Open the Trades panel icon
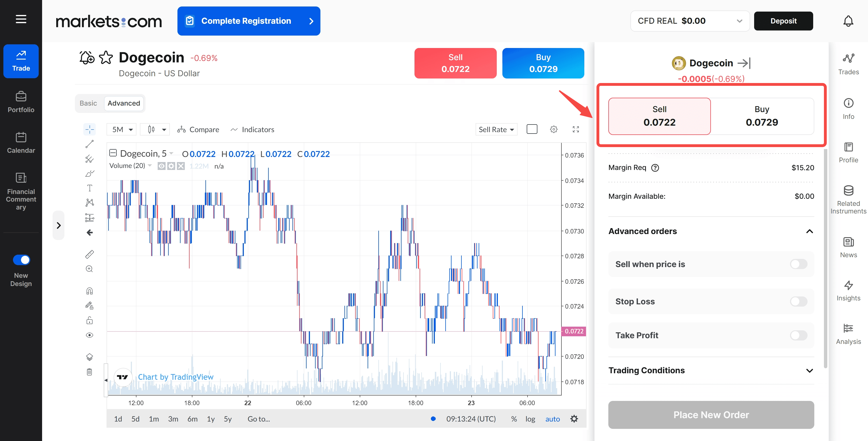Viewport: 868px width, 441px height. click(x=849, y=64)
